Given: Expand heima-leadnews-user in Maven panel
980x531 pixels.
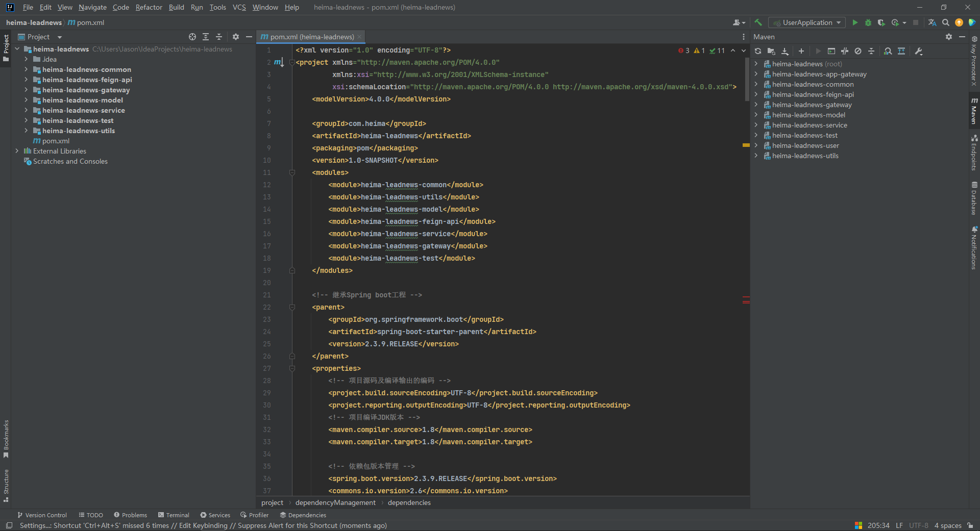Looking at the screenshot, I should [756, 145].
